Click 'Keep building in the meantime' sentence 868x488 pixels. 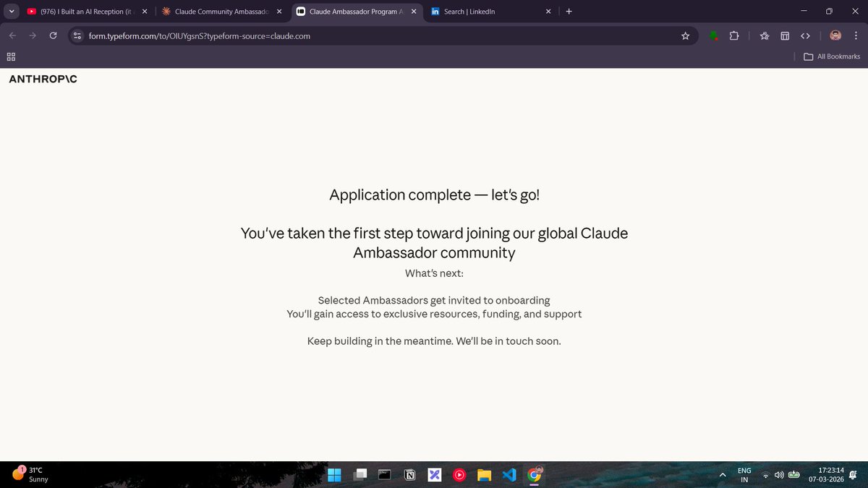434,341
